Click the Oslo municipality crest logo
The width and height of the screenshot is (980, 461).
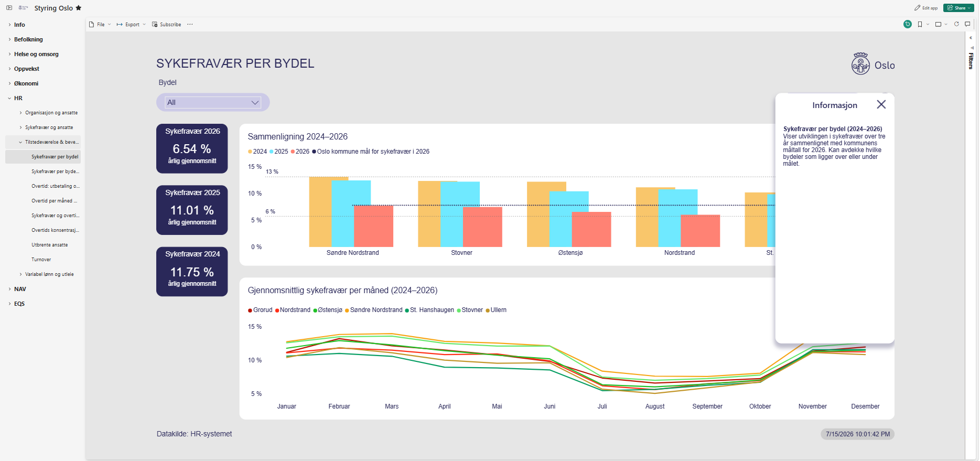point(860,64)
